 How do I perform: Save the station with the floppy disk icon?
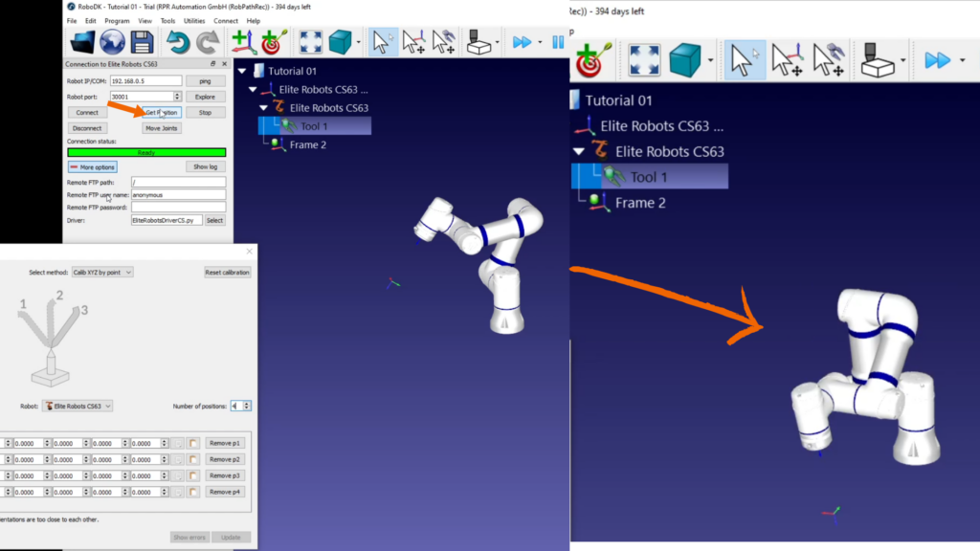coord(142,42)
